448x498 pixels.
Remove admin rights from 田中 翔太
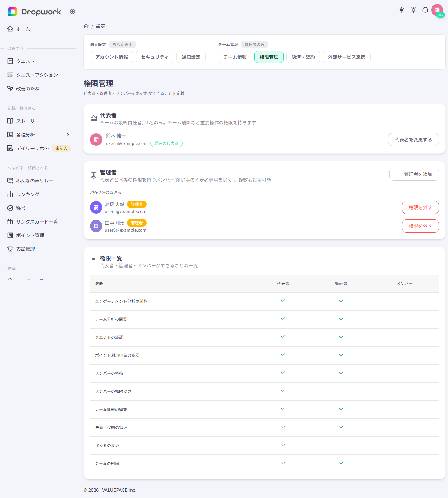click(x=420, y=226)
